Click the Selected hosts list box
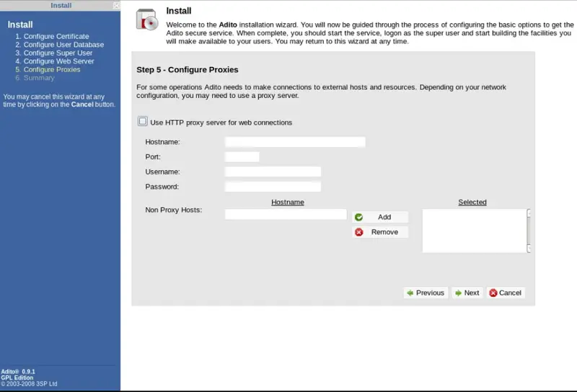Image resolution: width=577 pixels, height=392 pixels. click(x=475, y=231)
